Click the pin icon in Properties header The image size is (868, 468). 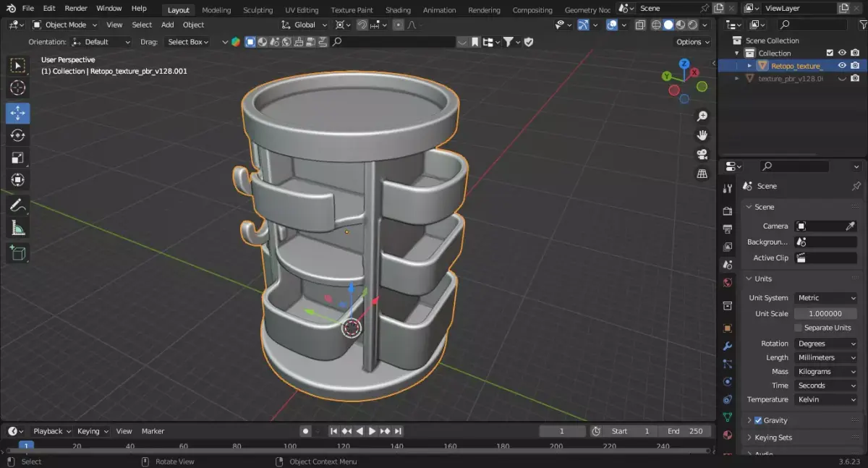pyautogui.click(x=856, y=186)
